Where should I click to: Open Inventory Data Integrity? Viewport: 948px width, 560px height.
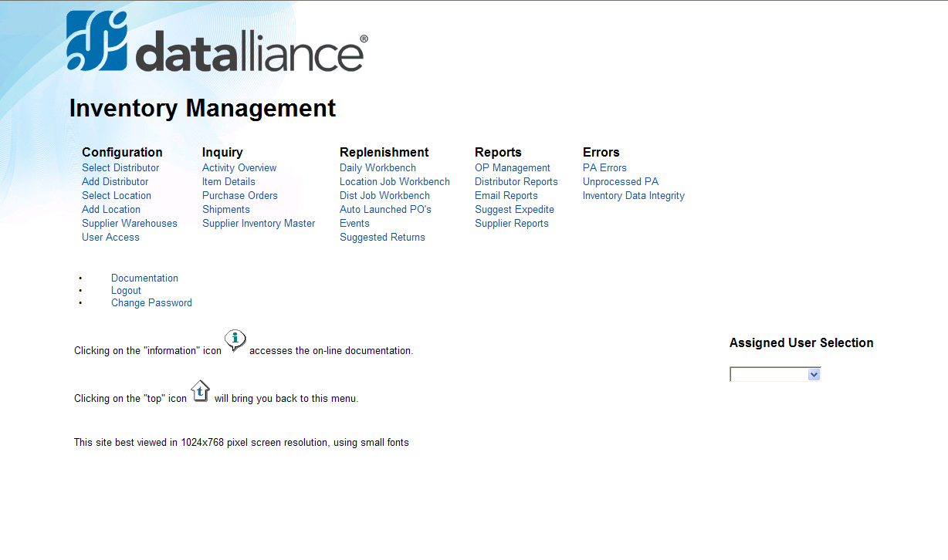(634, 195)
